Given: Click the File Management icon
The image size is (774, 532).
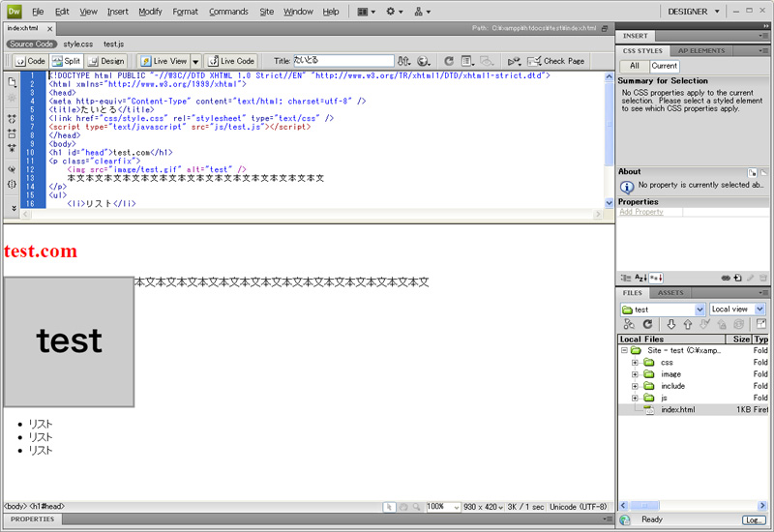Looking at the screenshot, I should click(x=403, y=61).
